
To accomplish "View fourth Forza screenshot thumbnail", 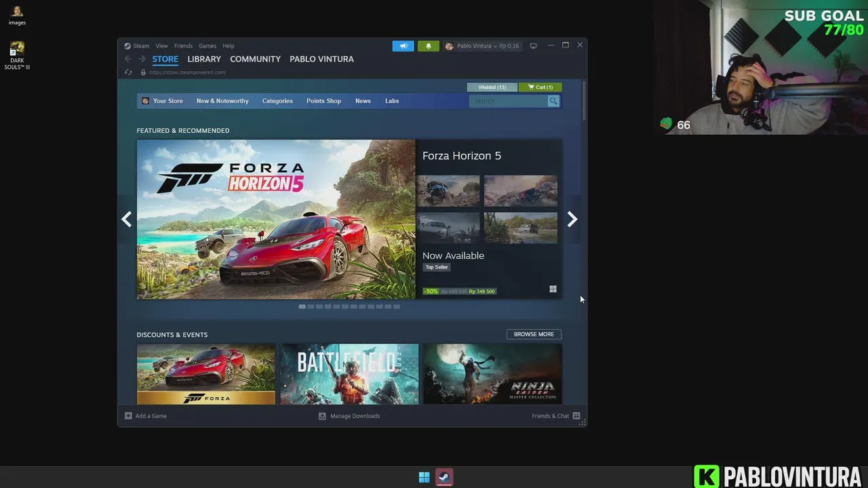I will pyautogui.click(x=521, y=227).
